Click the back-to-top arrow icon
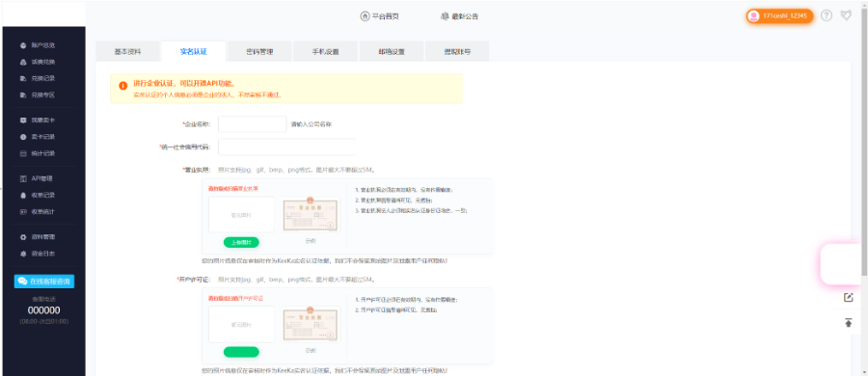The image size is (868, 376). 848,322
